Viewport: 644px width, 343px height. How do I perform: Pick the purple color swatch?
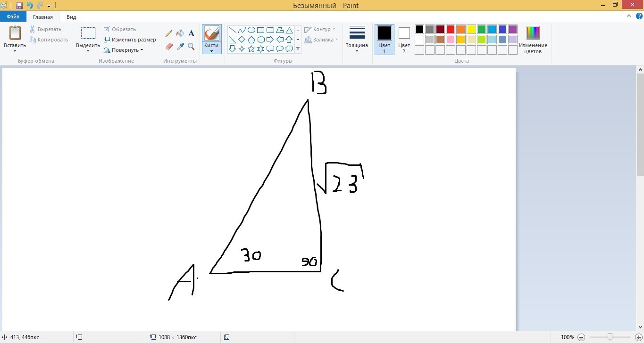click(x=513, y=29)
